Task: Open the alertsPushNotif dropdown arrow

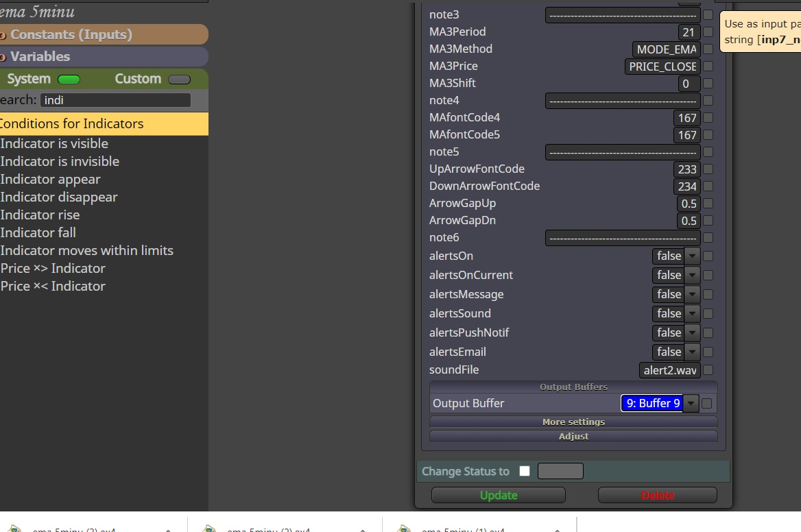Action: click(692, 333)
